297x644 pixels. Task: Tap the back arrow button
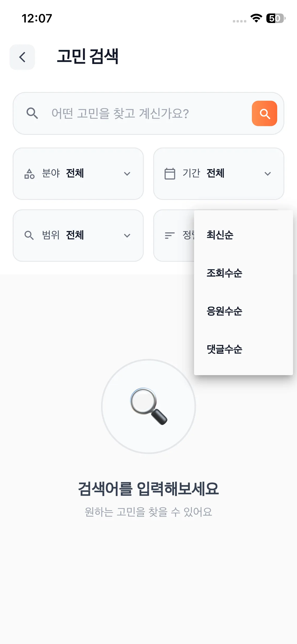[22, 57]
